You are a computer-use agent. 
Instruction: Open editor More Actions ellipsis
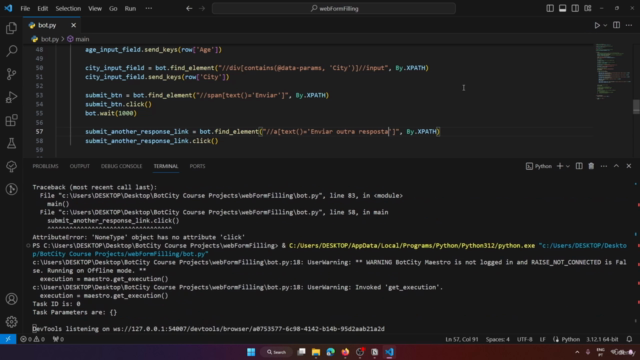tap(629, 25)
